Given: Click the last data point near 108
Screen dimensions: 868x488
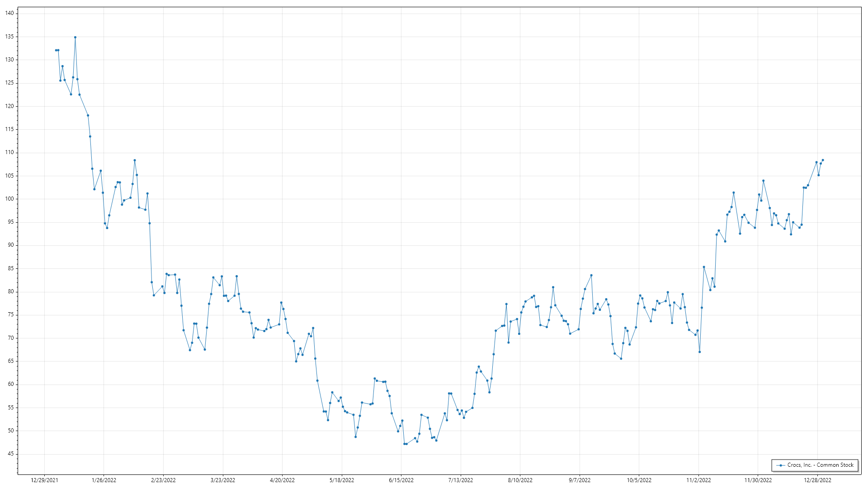Looking at the screenshot, I should (x=822, y=160).
